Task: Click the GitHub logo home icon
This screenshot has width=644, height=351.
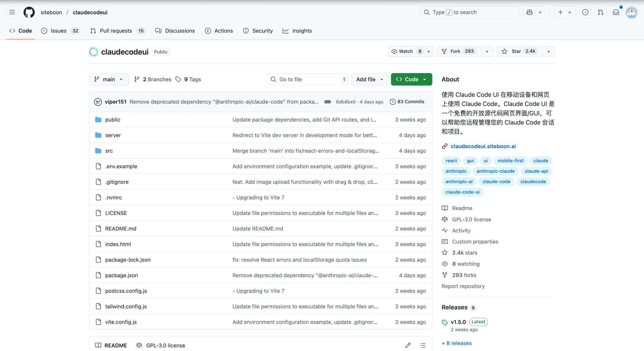Action: (x=29, y=12)
